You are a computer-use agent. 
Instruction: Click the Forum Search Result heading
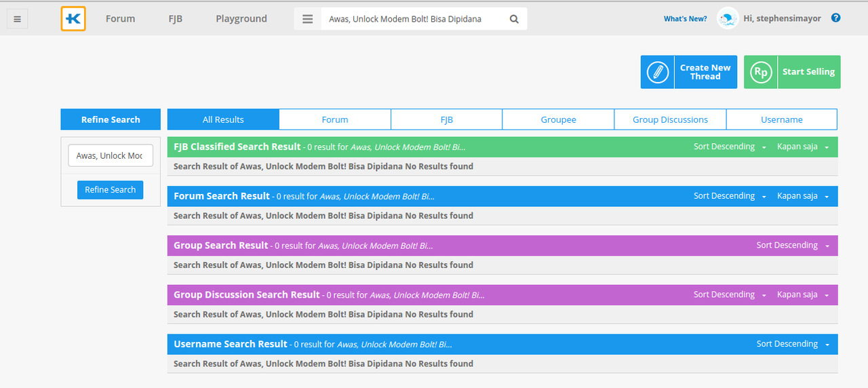pos(222,196)
